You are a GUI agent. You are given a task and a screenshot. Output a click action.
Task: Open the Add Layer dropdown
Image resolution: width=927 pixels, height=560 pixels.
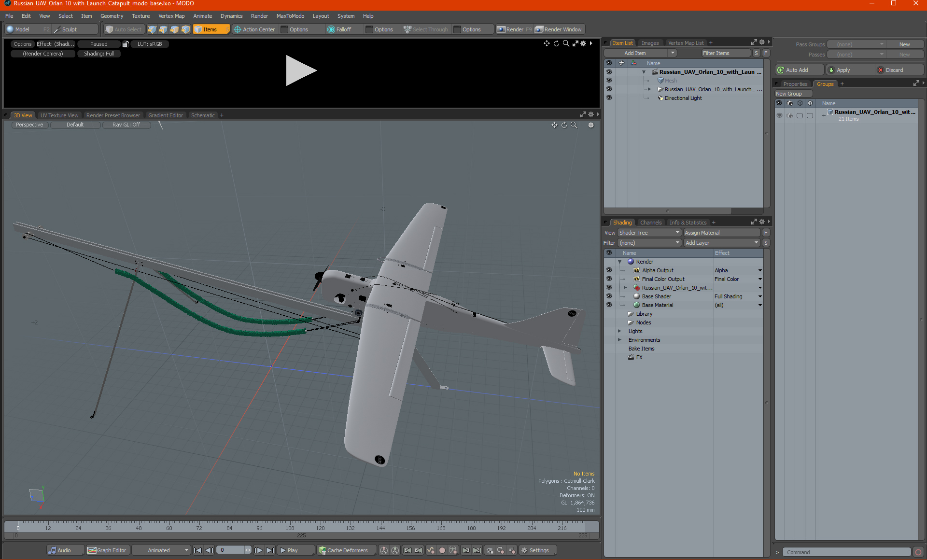pos(721,243)
